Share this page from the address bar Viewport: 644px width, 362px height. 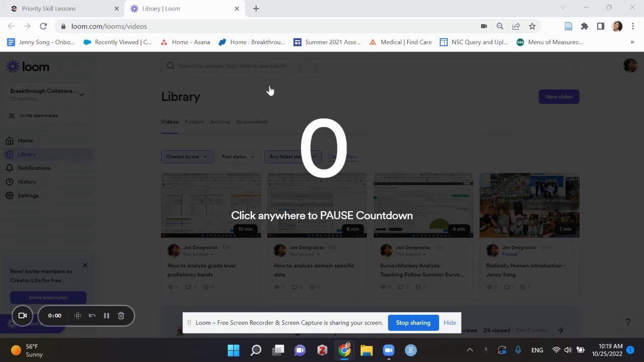[x=516, y=26]
